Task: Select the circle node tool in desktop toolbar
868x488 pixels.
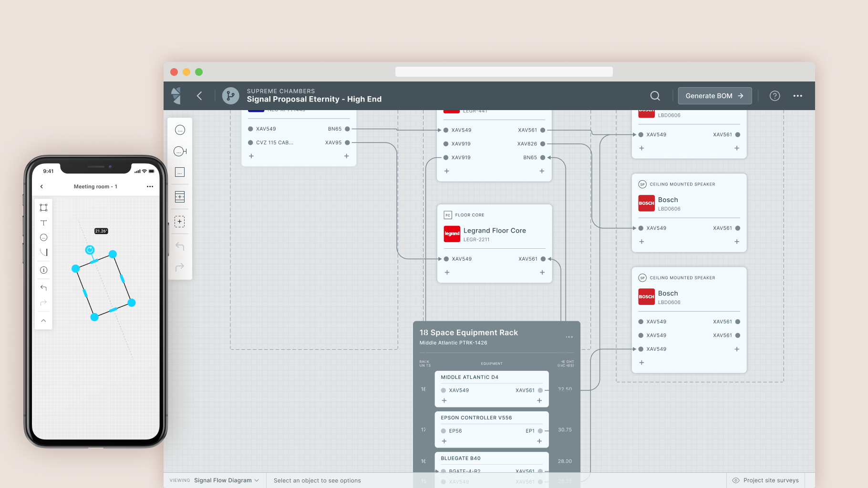Action: pyautogui.click(x=180, y=130)
